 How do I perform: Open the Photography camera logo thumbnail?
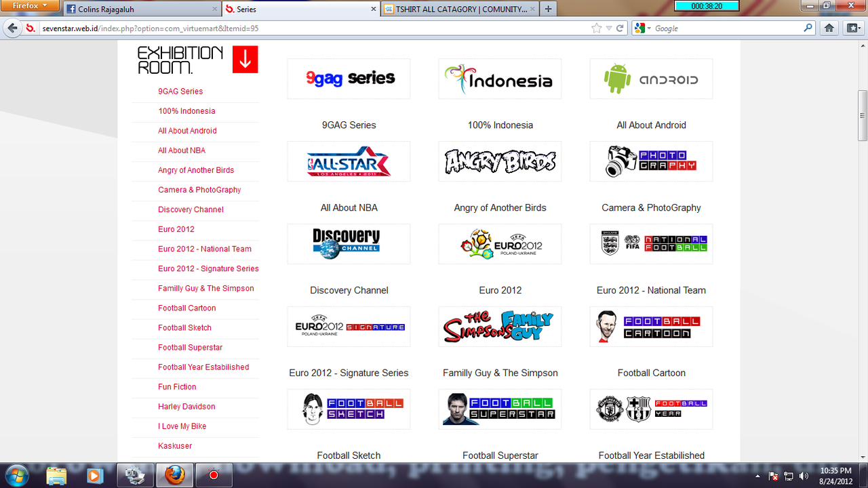[x=651, y=161]
